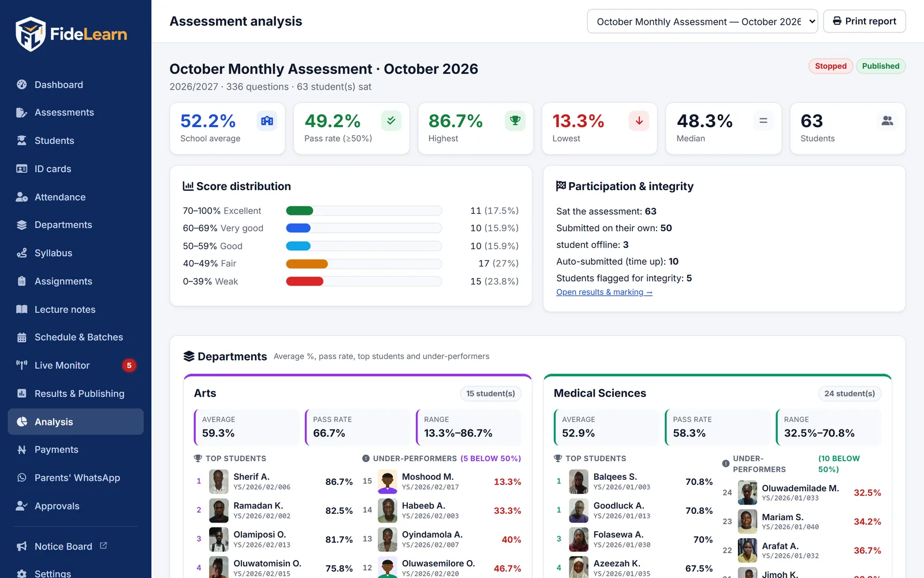Click student name Ramadan K.
The image size is (924, 578).
(x=258, y=506)
